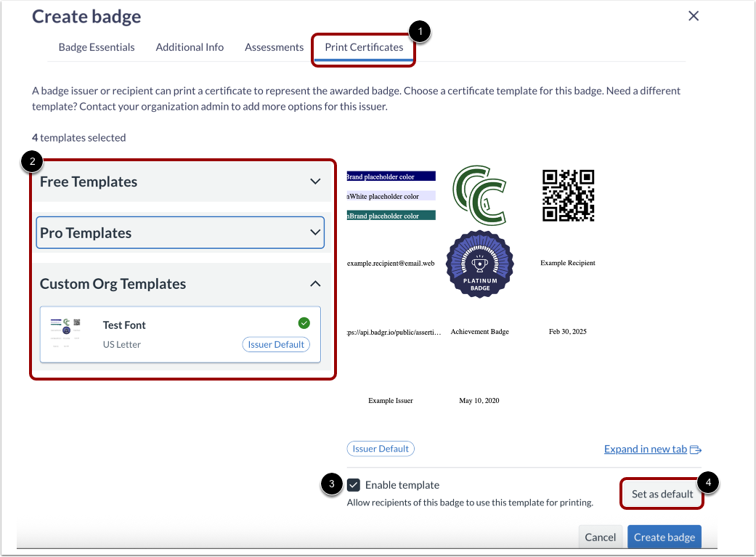
Task: Select the Assessments tab
Action: 274,46
